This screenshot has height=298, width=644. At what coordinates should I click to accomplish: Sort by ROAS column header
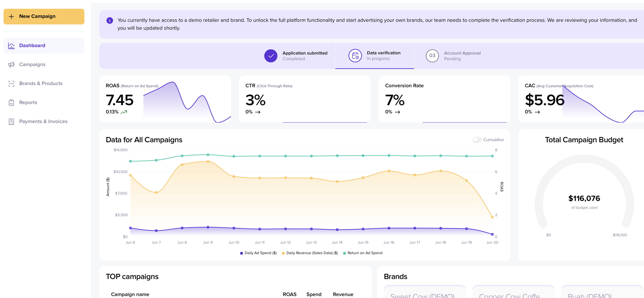pyautogui.click(x=289, y=294)
